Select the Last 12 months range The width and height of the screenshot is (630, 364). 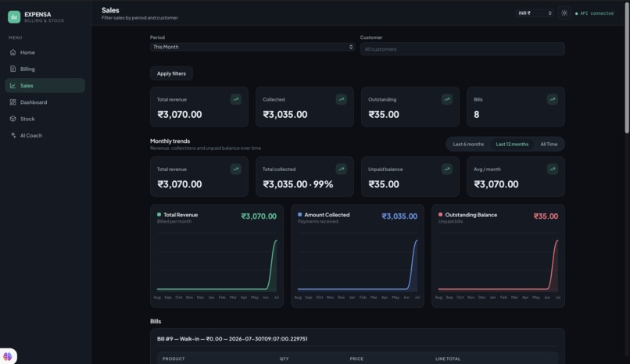point(512,144)
